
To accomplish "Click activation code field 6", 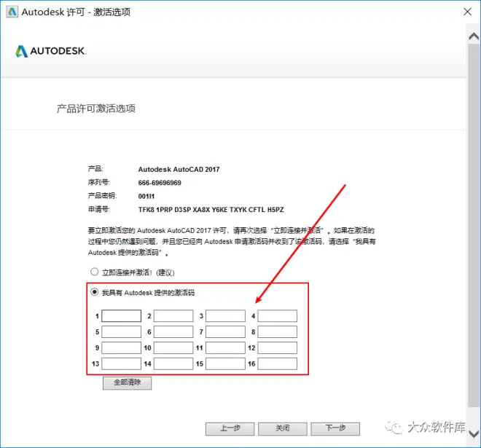I will [x=173, y=331].
